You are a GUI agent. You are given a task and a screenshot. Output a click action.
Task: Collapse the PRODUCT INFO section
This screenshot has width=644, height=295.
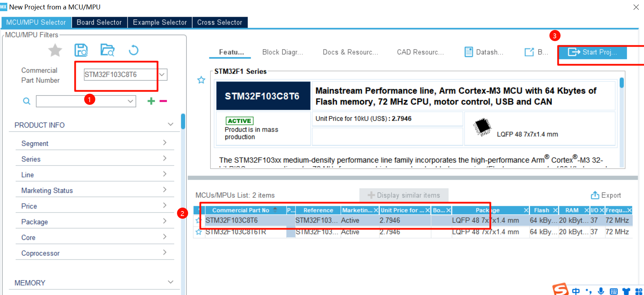170,124
